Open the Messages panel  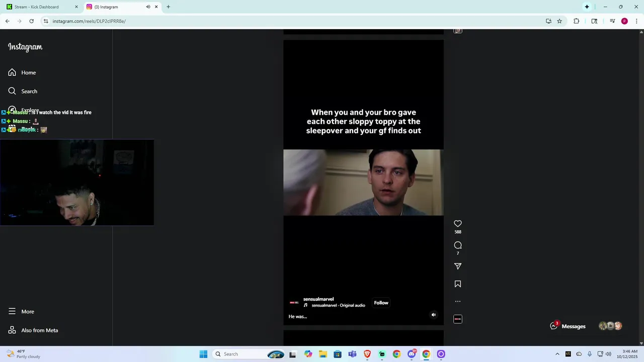(x=569, y=326)
